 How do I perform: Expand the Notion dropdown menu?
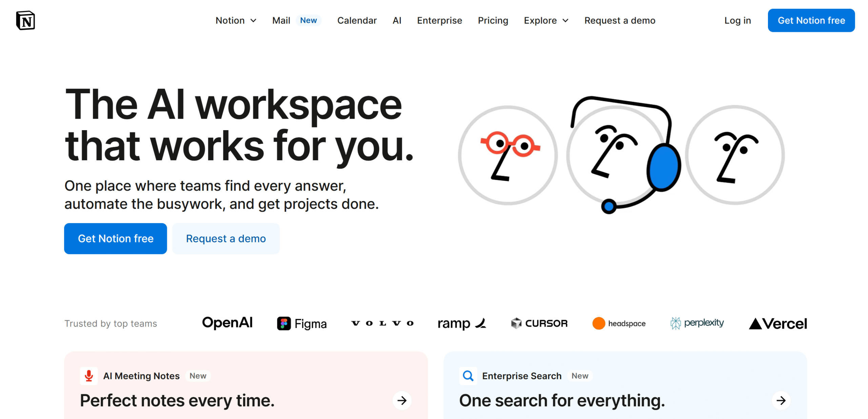pos(236,20)
